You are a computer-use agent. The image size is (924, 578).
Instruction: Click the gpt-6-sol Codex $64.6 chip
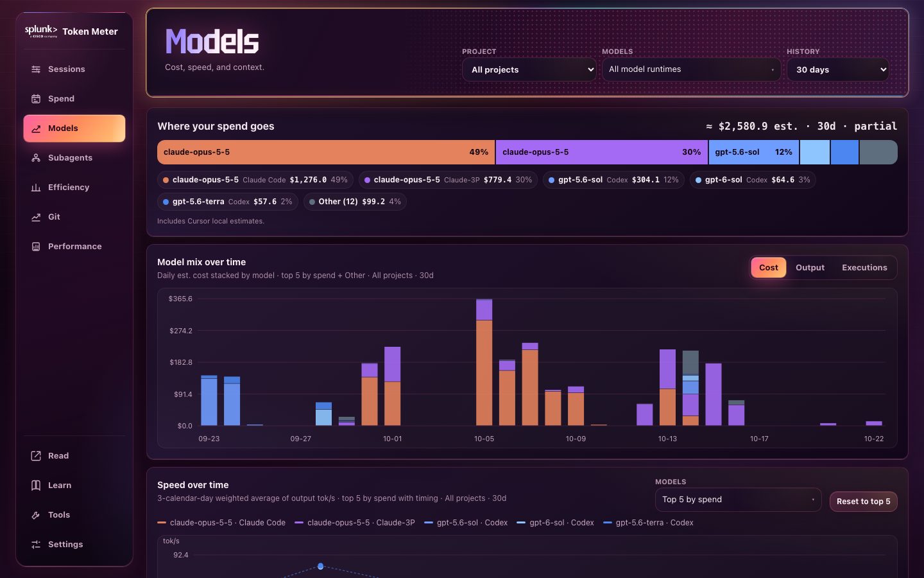[x=753, y=180]
